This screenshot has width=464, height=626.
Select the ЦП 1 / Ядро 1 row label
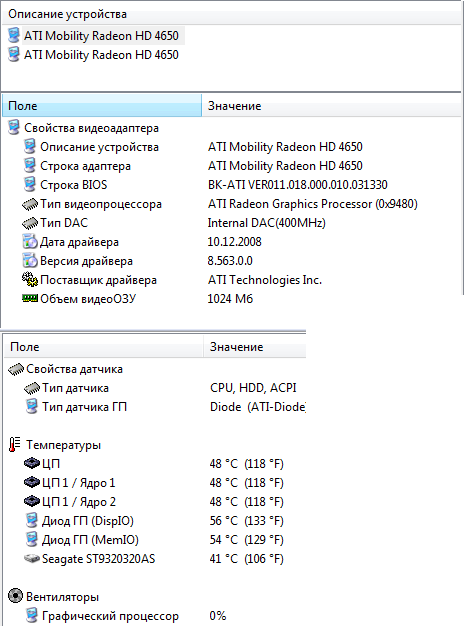pyautogui.click(x=79, y=483)
